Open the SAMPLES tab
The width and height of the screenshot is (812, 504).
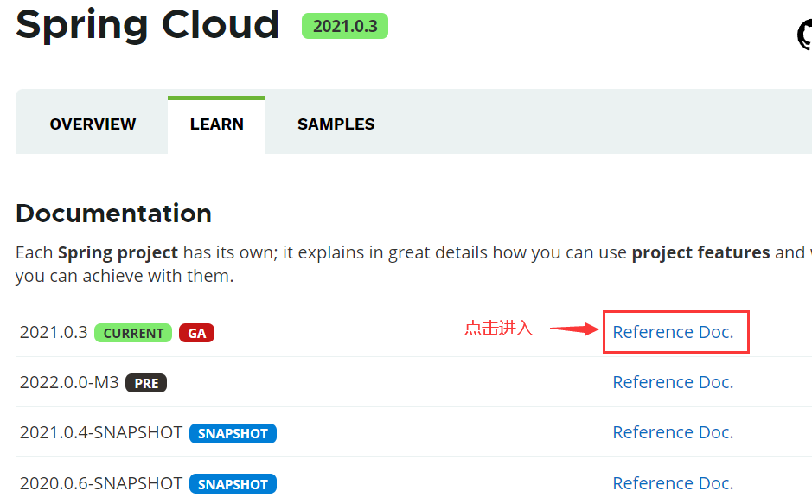tap(336, 124)
